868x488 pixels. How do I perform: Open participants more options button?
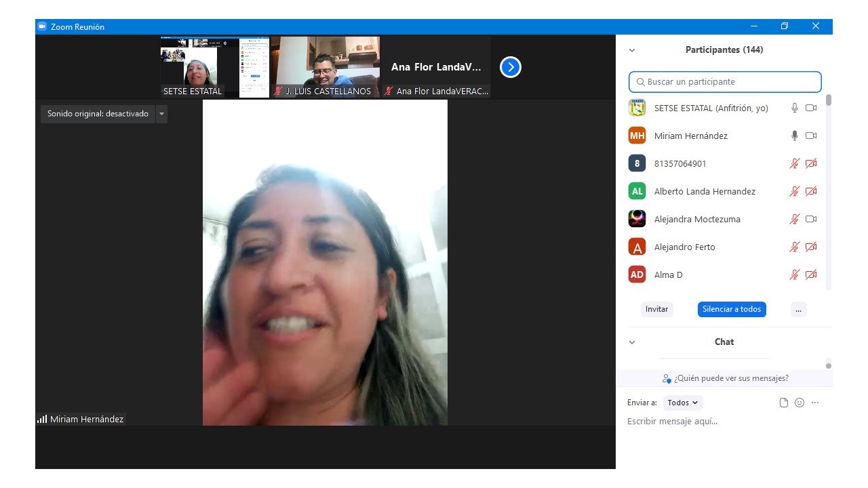click(x=798, y=309)
